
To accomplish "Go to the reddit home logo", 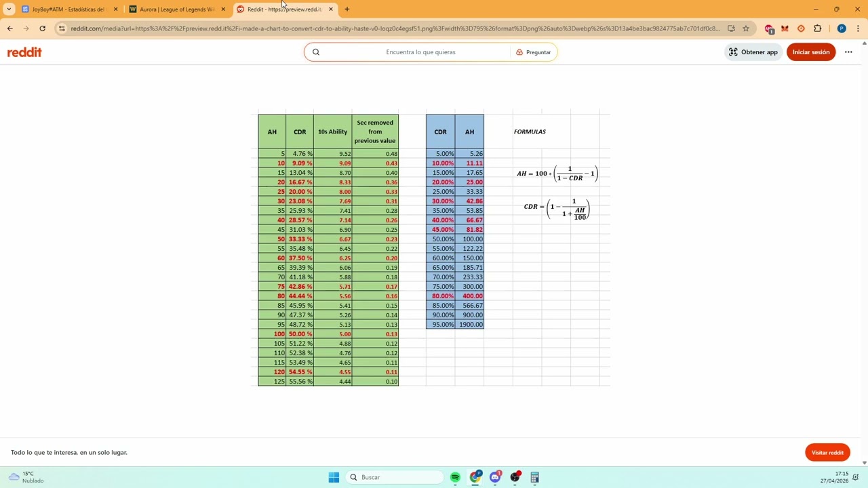I will tap(24, 52).
